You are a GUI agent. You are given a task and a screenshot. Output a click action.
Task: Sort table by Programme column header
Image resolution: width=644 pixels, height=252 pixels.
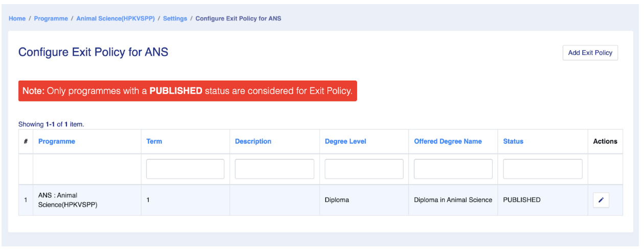pyautogui.click(x=57, y=142)
